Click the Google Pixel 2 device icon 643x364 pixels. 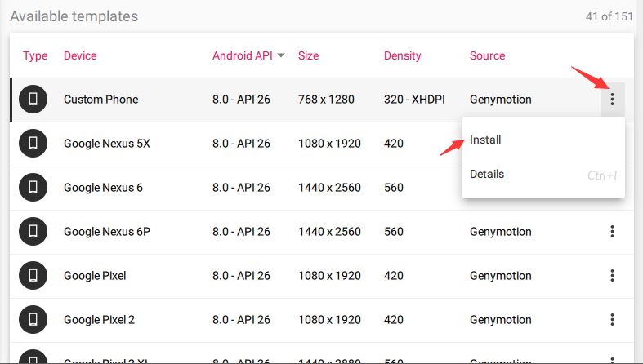point(33,319)
